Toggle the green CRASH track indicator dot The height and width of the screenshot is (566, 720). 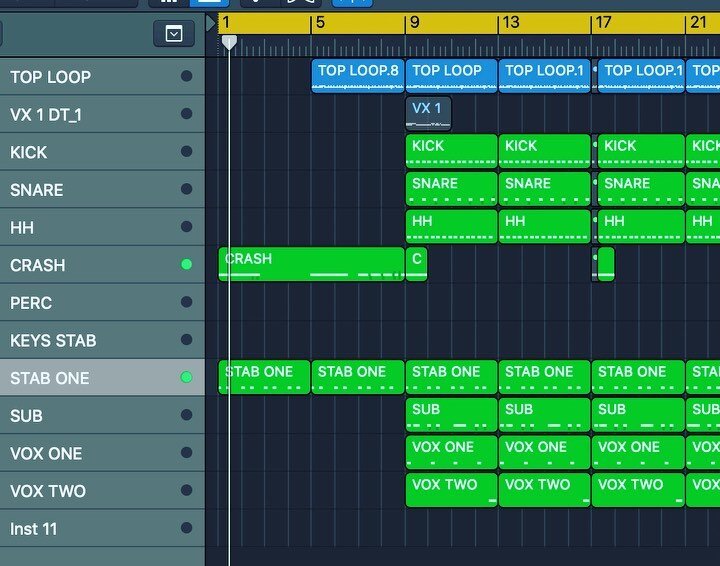(x=186, y=264)
